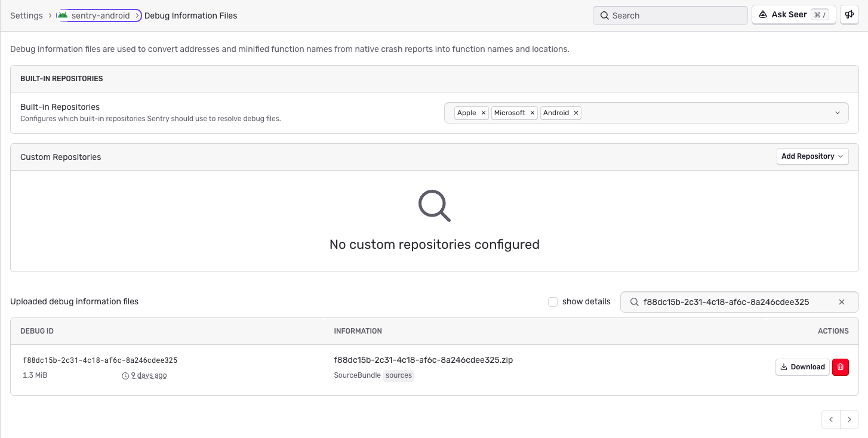
Task: Click the DEBUG ID column header
Action: click(x=37, y=331)
